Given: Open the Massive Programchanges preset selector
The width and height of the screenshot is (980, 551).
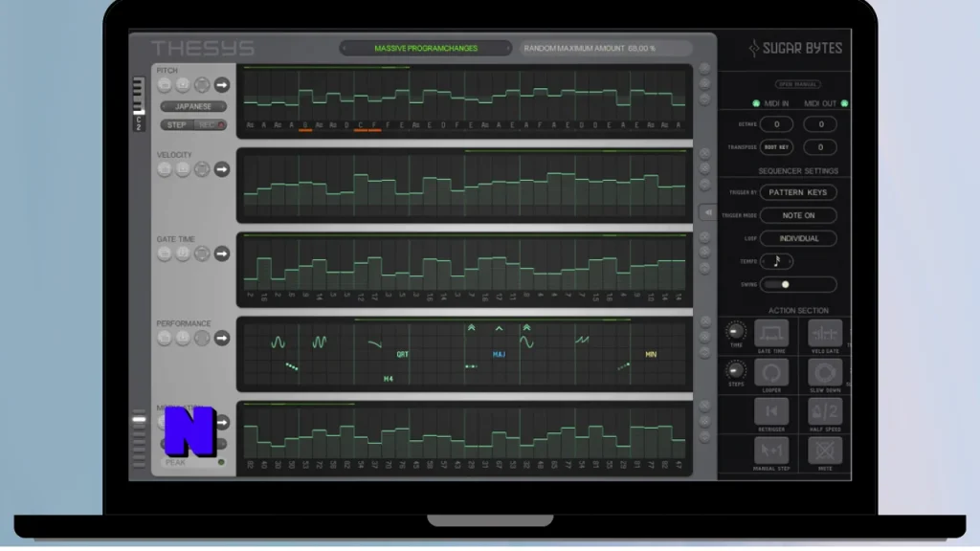Looking at the screenshot, I should pos(426,48).
